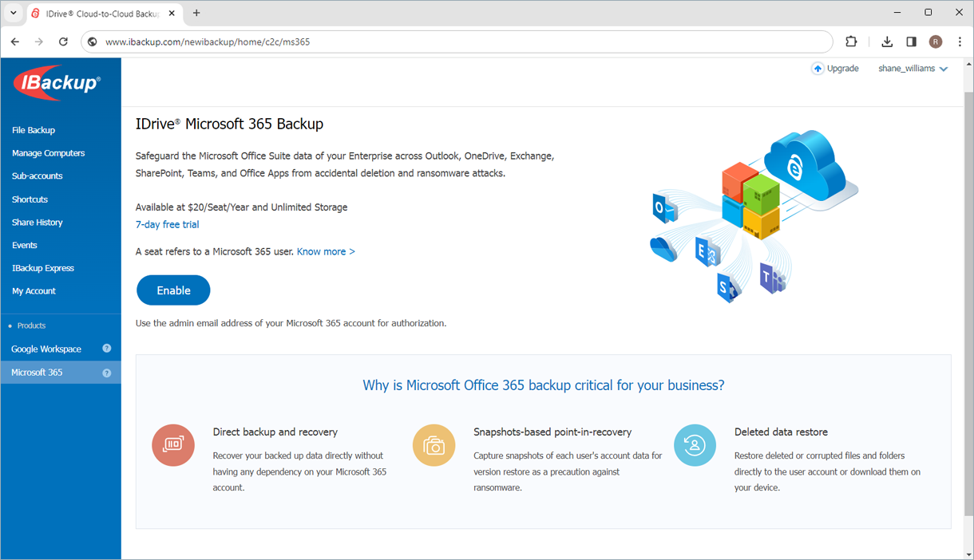The height and width of the screenshot is (560, 974).
Task: Open IBackup Express
Action: 43,268
